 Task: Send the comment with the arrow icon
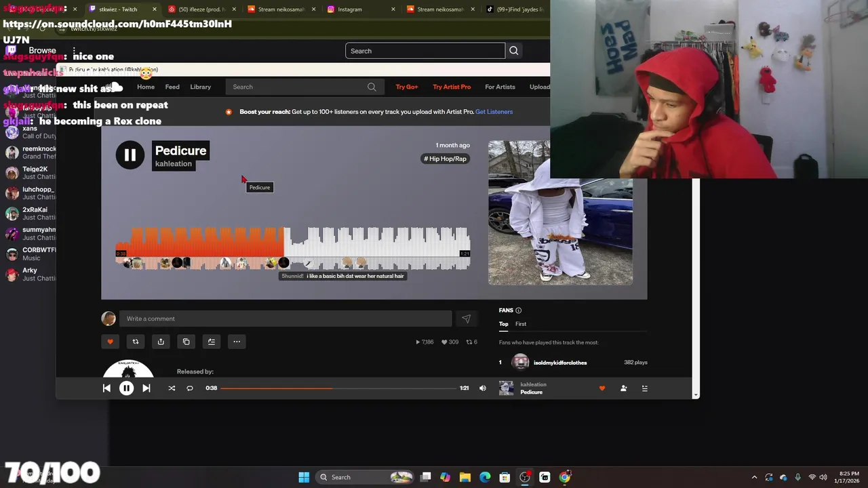tap(466, 319)
